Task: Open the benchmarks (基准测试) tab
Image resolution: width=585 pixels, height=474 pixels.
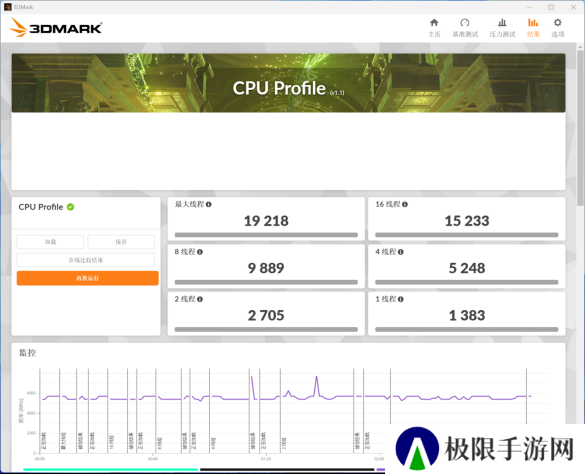Action: (x=465, y=28)
